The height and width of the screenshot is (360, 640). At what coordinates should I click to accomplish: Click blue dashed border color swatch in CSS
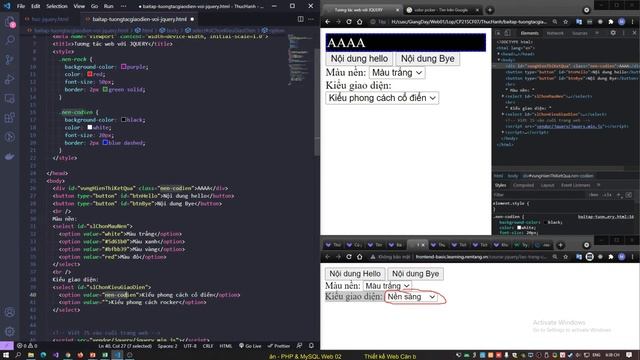[105, 142]
